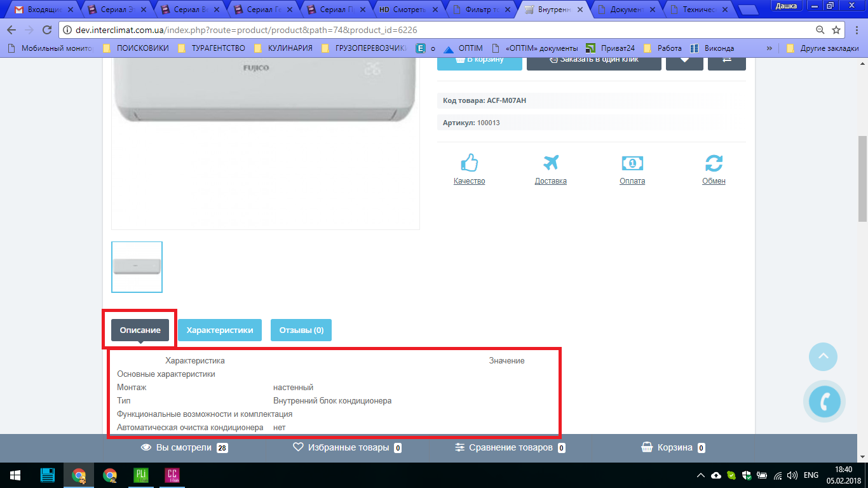The height and width of the screenshot is (488, 868).
Task: Open the Виконда bookmark
Action: point(712,48)
